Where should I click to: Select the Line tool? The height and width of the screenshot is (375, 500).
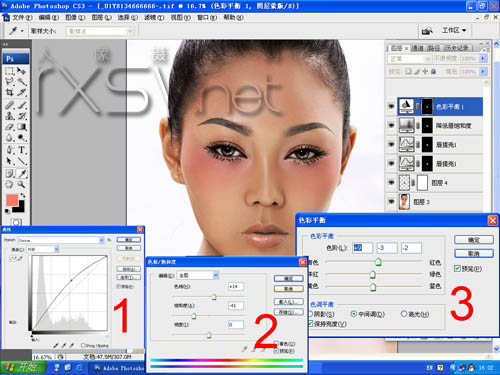(22, 161)
